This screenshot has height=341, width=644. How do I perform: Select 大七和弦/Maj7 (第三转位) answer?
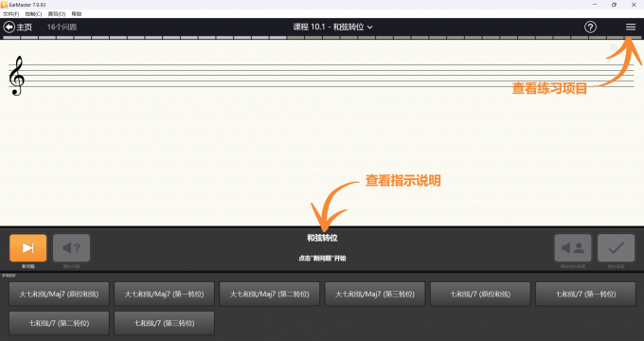(x=375, y=295)
